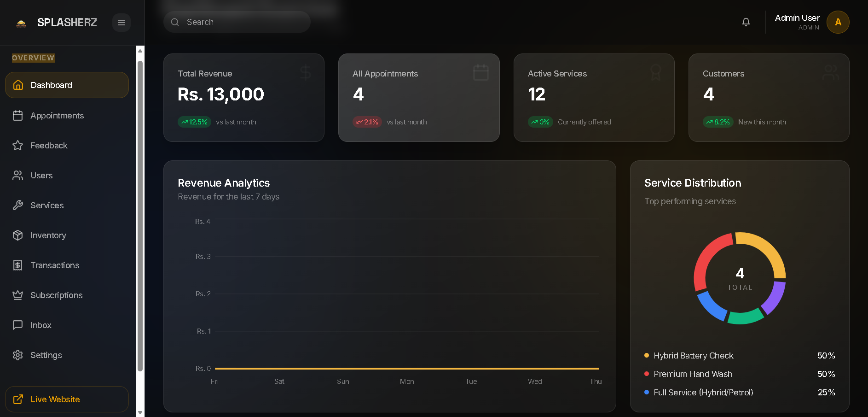Viewport: 868px width, 417px height.
Task: Click the blue donut chart segment
Action: click(x=711, y=306)
